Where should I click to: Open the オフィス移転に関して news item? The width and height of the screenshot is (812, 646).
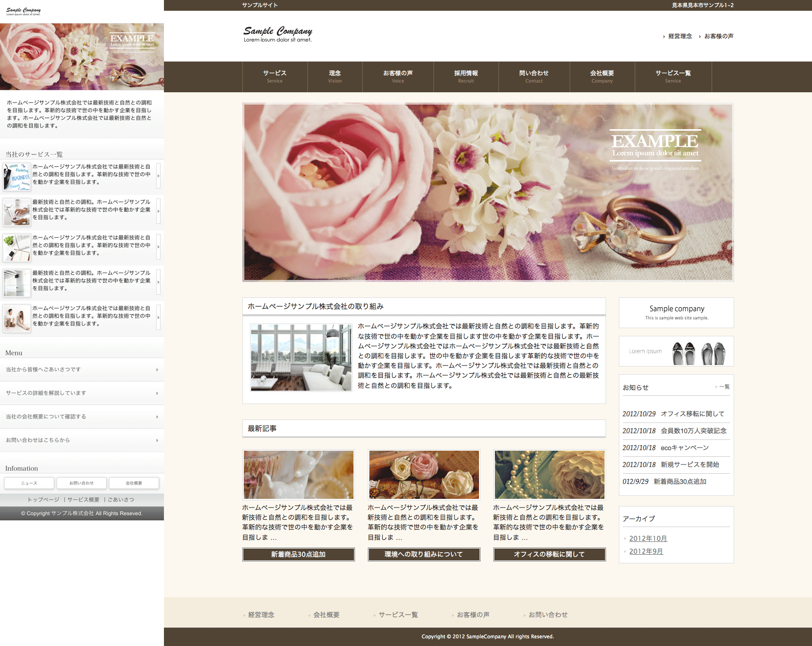[x=692, y=414]
